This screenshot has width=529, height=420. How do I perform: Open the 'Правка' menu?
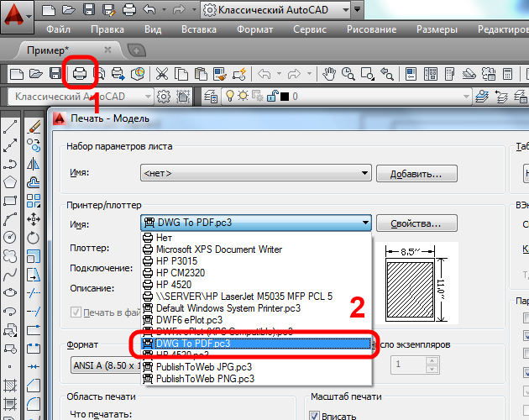point(107,29)
